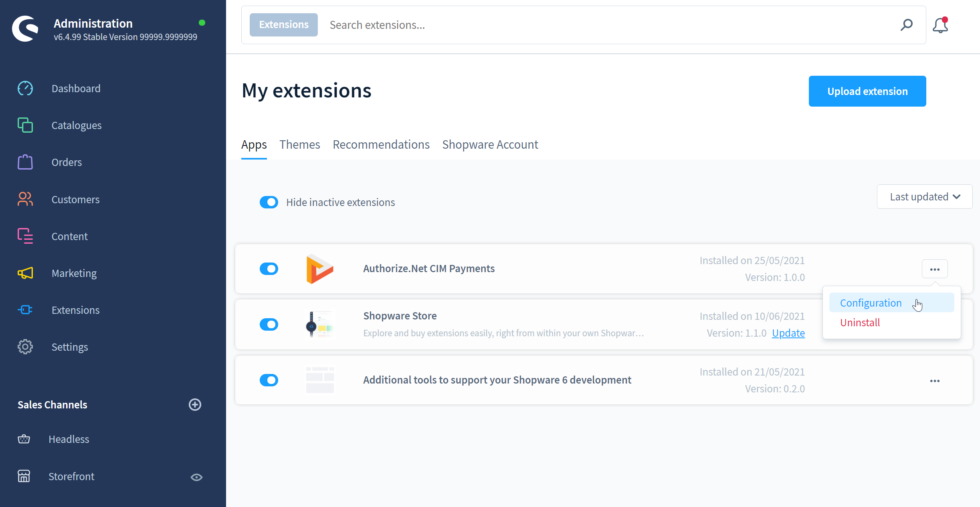
Task: Click Installed on 21/05/2021 text
Action: pyautogui.click(x=752, y=372)
